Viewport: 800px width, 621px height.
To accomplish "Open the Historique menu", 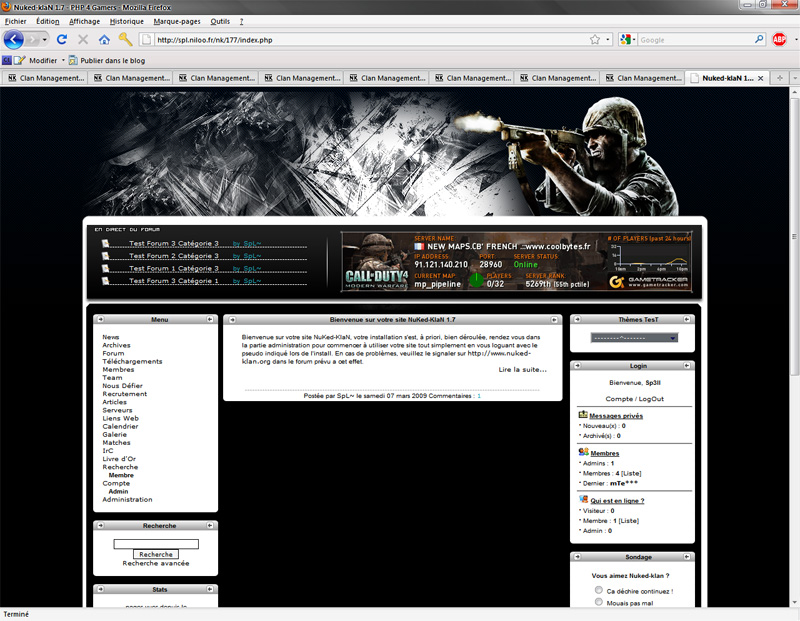I will click(x=126, y=21).
